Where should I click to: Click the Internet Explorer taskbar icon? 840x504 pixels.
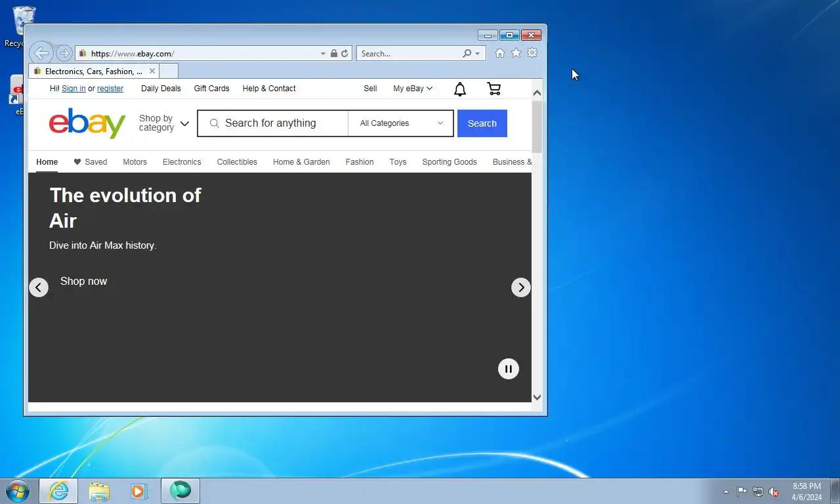[x=58, y=491]
